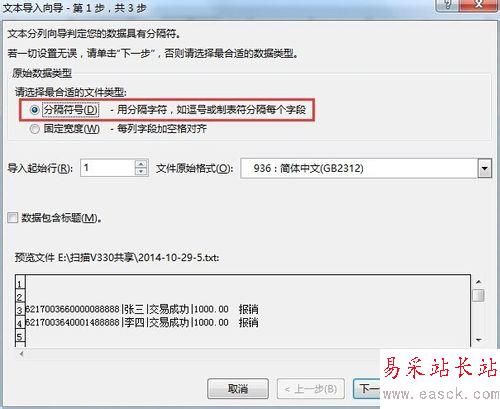Click the 上一步(B) button
500x409 pixels.
click(x=311, y=388)
